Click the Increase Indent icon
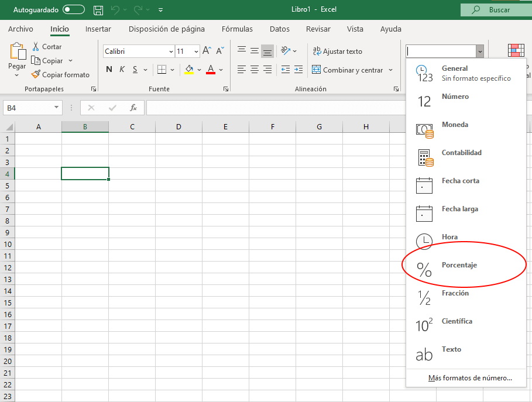532x402 pixels. pyautogui.click(x=298, y=70)
